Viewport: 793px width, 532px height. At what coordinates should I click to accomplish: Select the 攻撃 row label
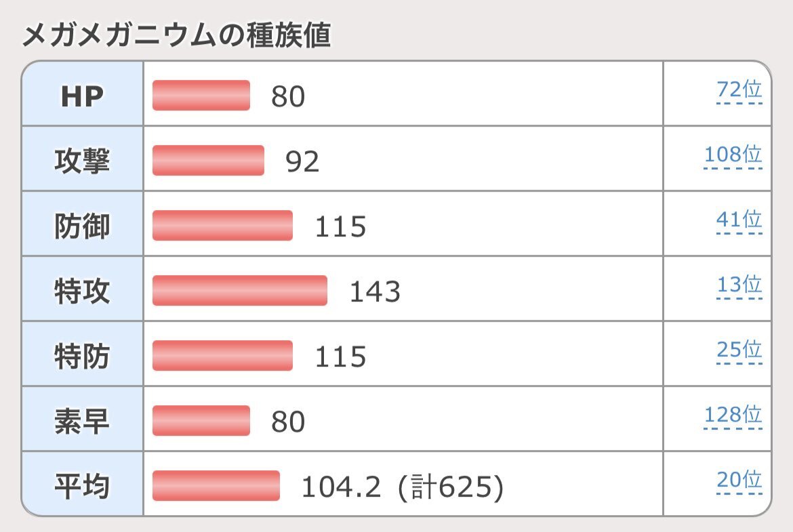click(82, 161)
